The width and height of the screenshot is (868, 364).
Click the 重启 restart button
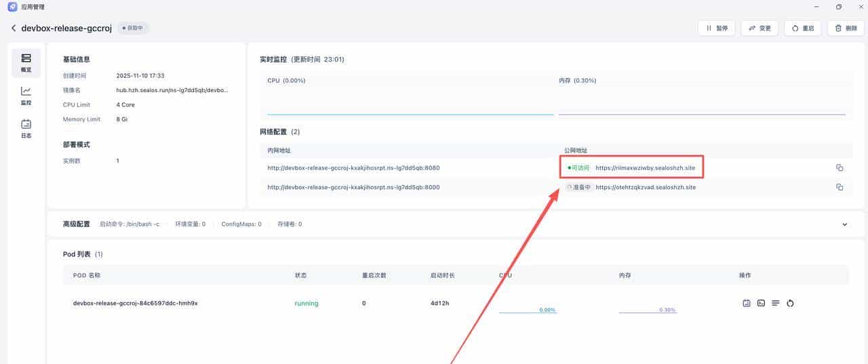(x=802, y=28)
